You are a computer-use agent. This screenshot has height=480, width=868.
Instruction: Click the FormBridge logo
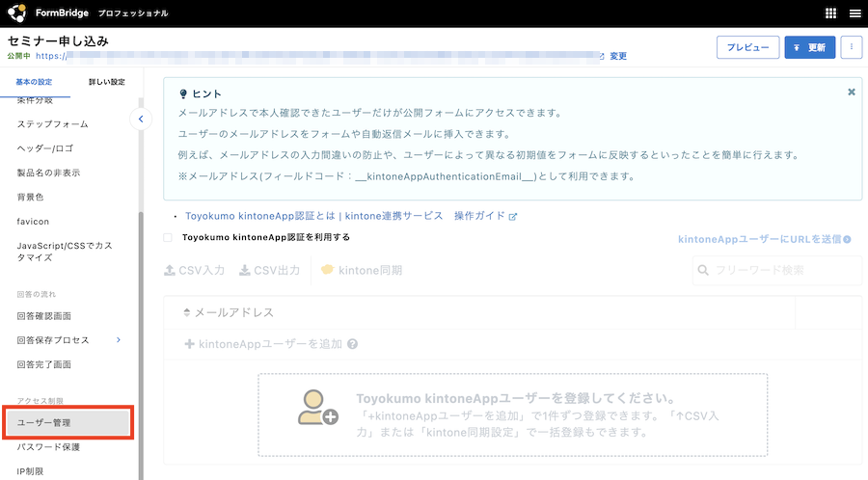point(19,13)
